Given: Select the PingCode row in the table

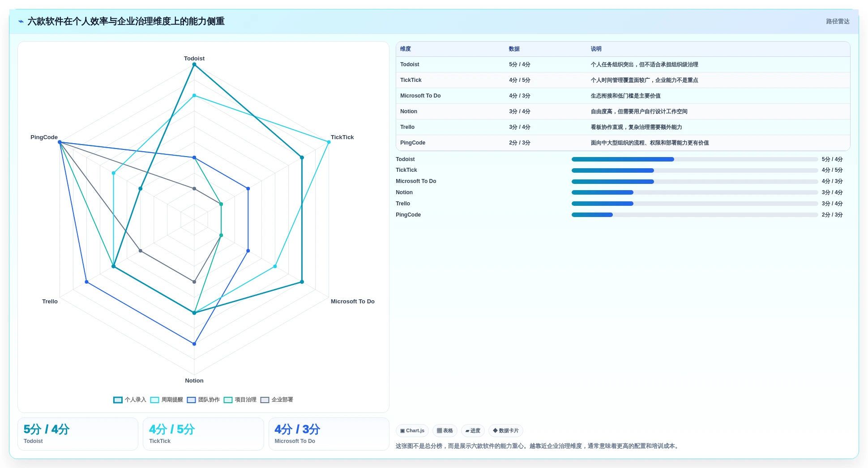Looking at the screenshot, I should coord(623,143).
